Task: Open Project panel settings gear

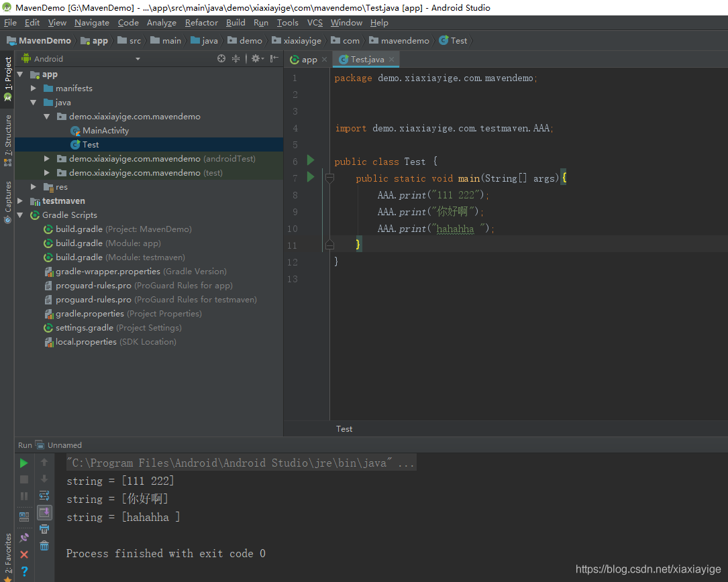Action: click(x=257, y=58)
